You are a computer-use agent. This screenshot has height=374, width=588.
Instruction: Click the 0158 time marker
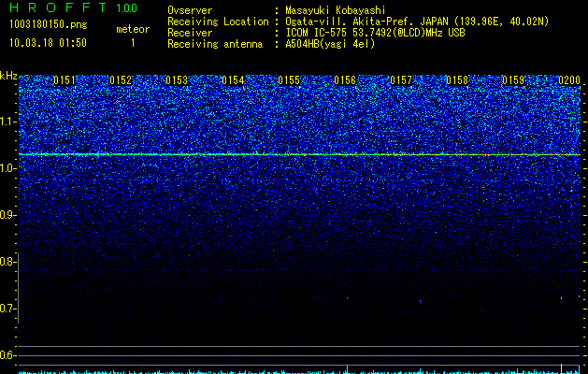[x=457, y=80]
